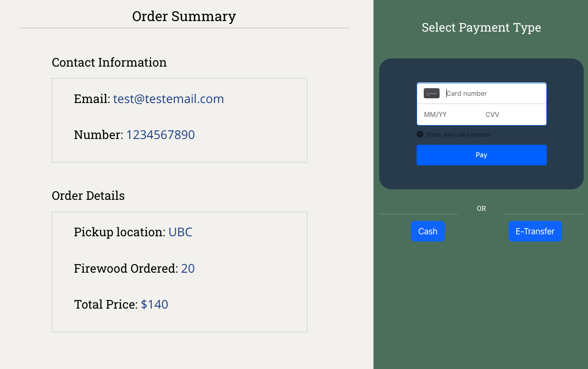This screenshot has height=369, width=588.
Task: Focus the Card number input field
Action: coord(493,93)
